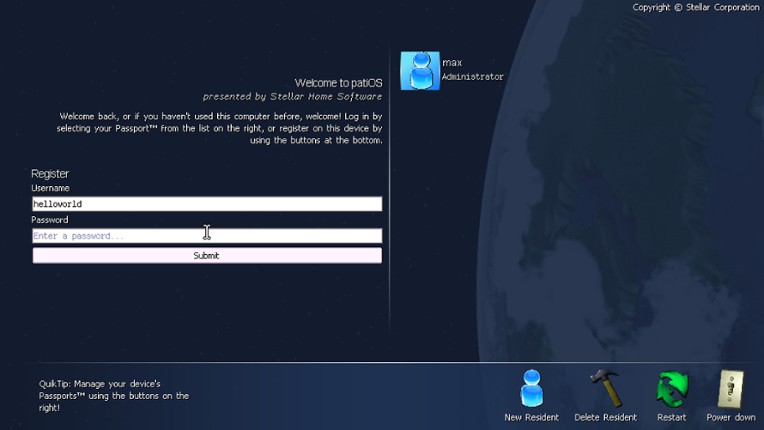Click the Register form heading
The width and height of the screenshot is (764, 430).
click(x=50, y=174)
